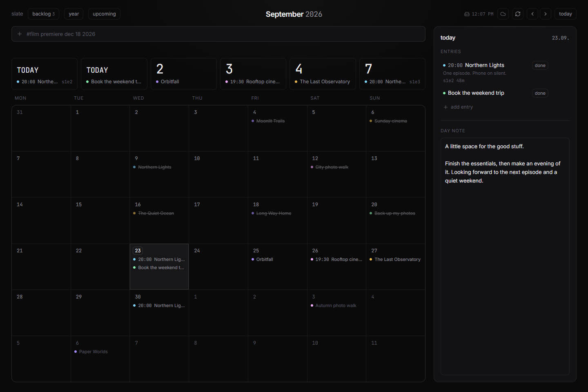Switch to the year view

click(74, 14)
